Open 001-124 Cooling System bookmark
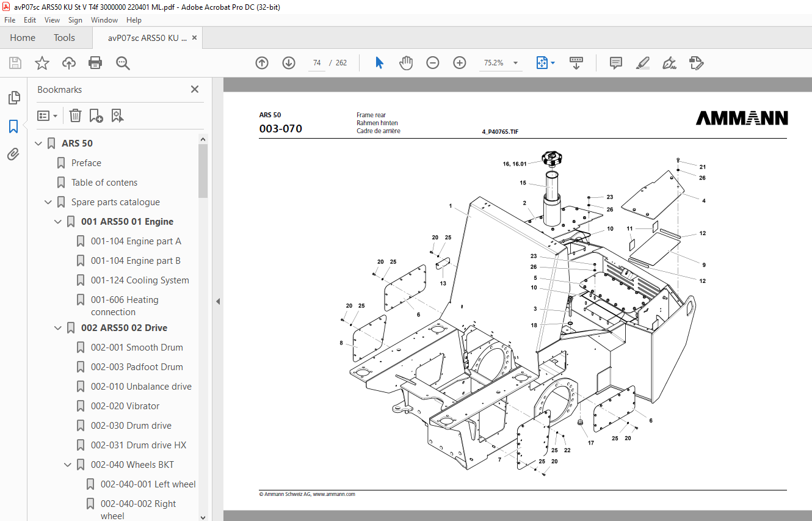Viewport: 812px width, 521px height. pos(140,280)
